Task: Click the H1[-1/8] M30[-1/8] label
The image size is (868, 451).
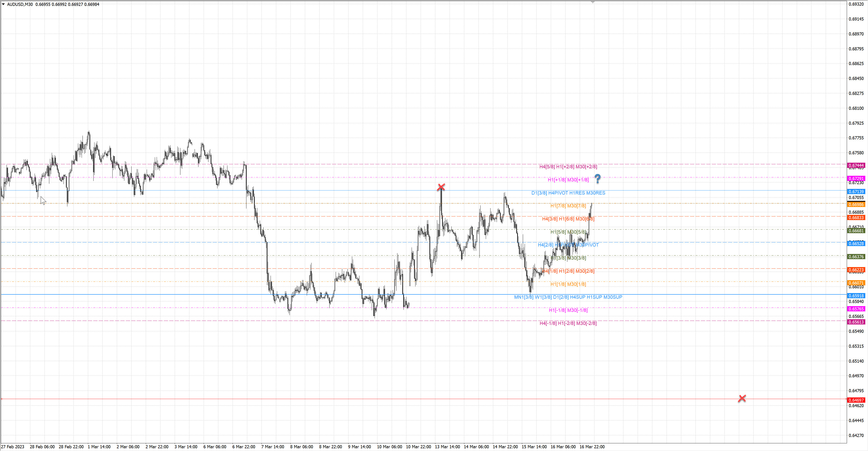Action: pyautogui.click(x=568, y=310)
